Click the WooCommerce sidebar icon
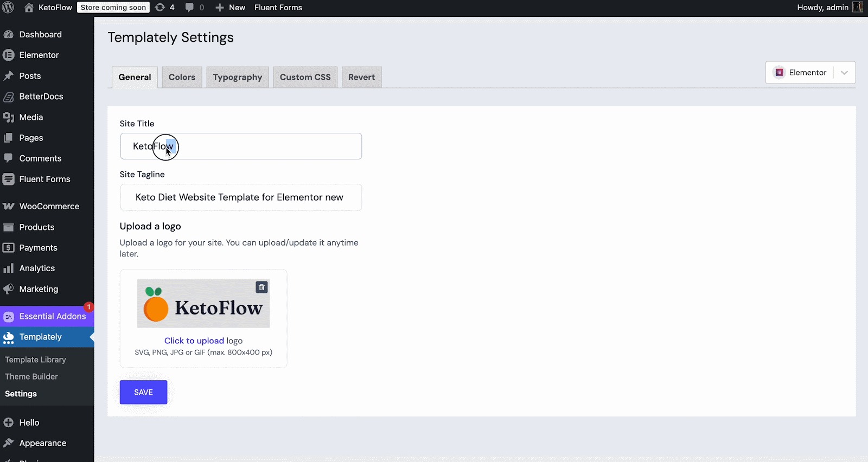The height and width of the screenshot is (462, 868). 8,207
